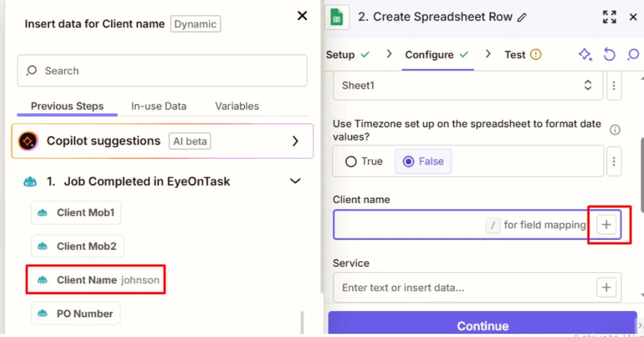The width and height of the screenshot is (644, 337).
Task: Switch to the Previous Steps tab
Action: pyautogui.click(x=67, y=106)
